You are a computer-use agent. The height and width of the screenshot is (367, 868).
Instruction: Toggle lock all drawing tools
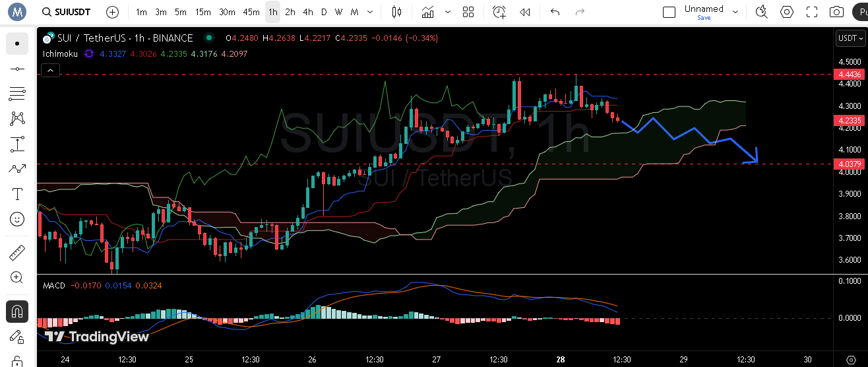point(17,360)
